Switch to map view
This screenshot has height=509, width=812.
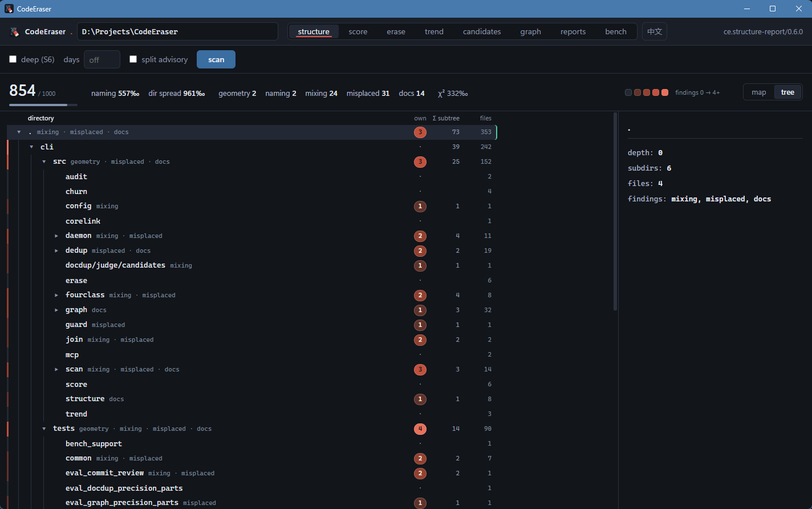point(759,92)
